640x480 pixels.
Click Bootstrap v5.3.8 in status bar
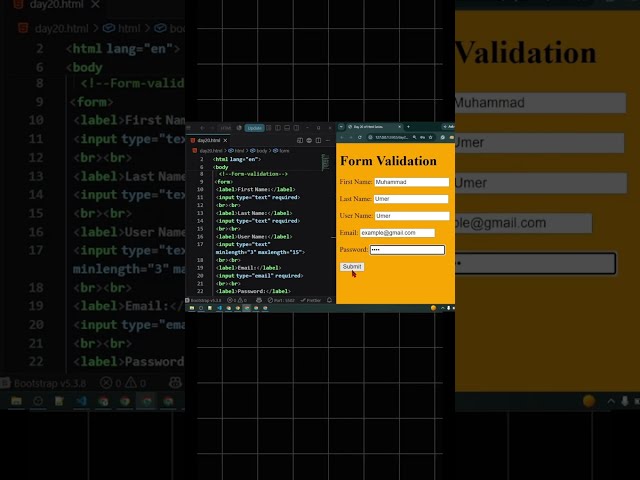pos(203,300)
